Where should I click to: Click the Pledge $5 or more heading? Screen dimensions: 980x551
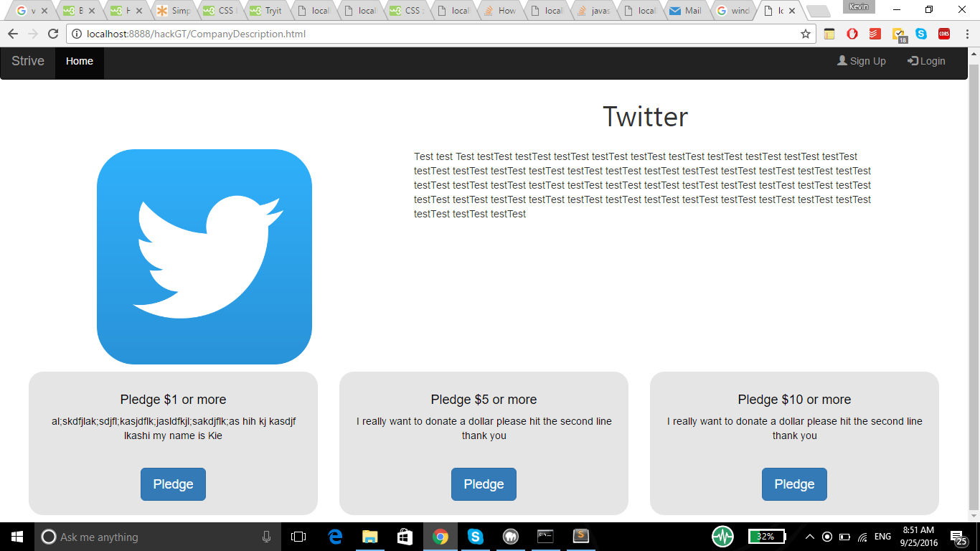coord(484,400)
